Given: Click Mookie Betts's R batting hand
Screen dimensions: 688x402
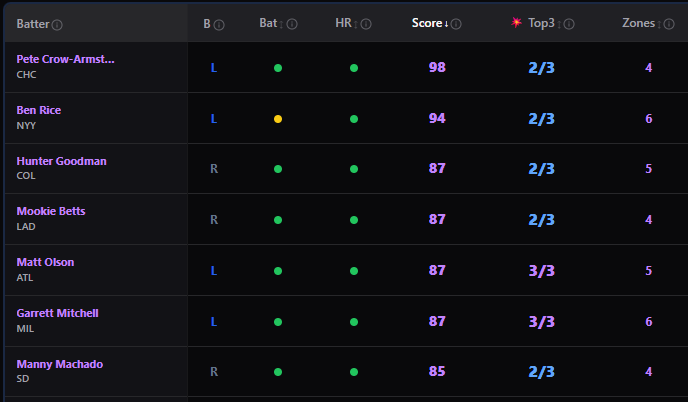Looking at the screenshot, I should pyautogui.click(x=214, y=219).
